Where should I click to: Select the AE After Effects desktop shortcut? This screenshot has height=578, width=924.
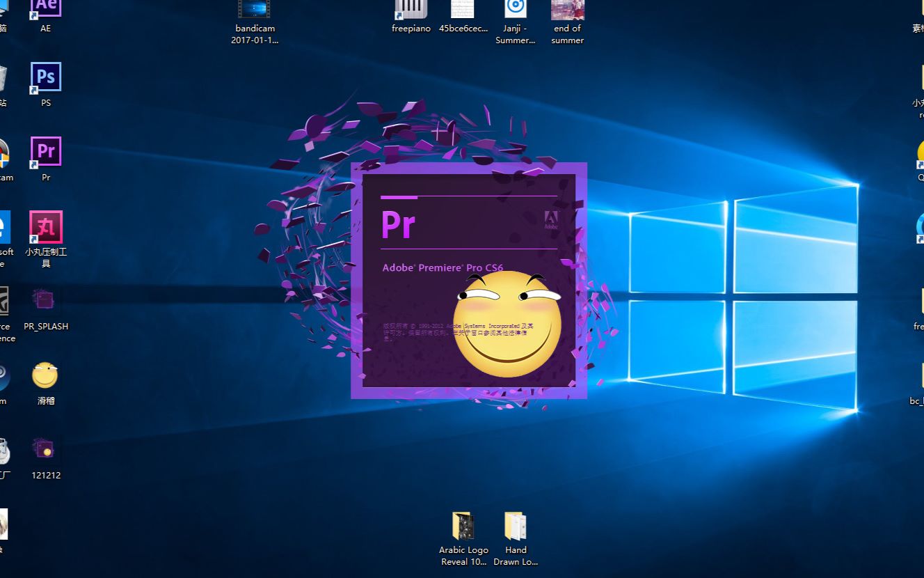(46, 15)
